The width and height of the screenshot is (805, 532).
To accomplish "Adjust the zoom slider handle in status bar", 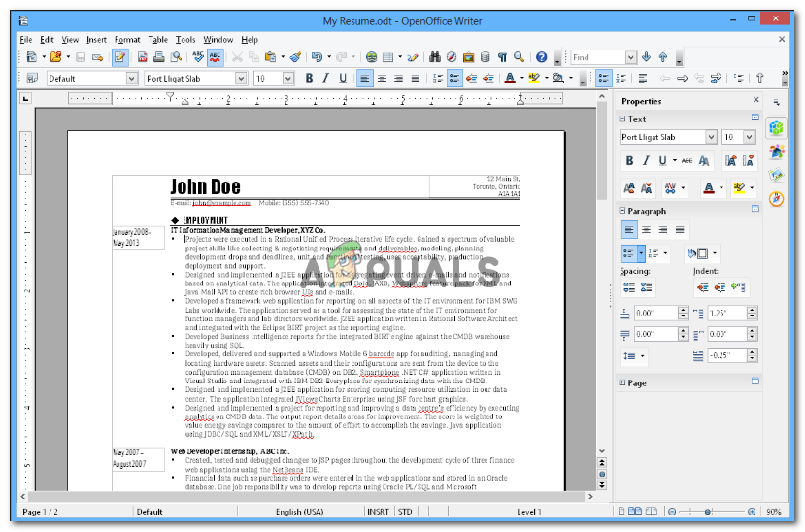I will click(x=708, y=512).
